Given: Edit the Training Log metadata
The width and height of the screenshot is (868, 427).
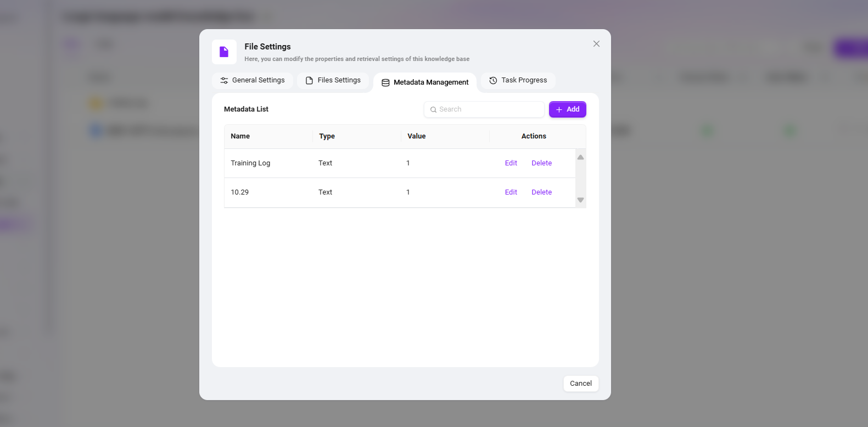Looking at the screenshot, I should (x=511, y=163).
